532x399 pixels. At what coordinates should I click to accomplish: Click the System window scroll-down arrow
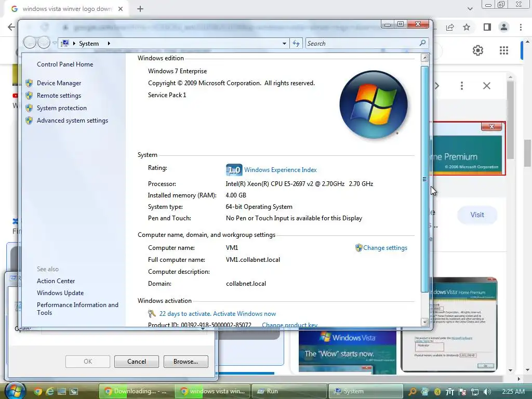[x=424, y=322]
